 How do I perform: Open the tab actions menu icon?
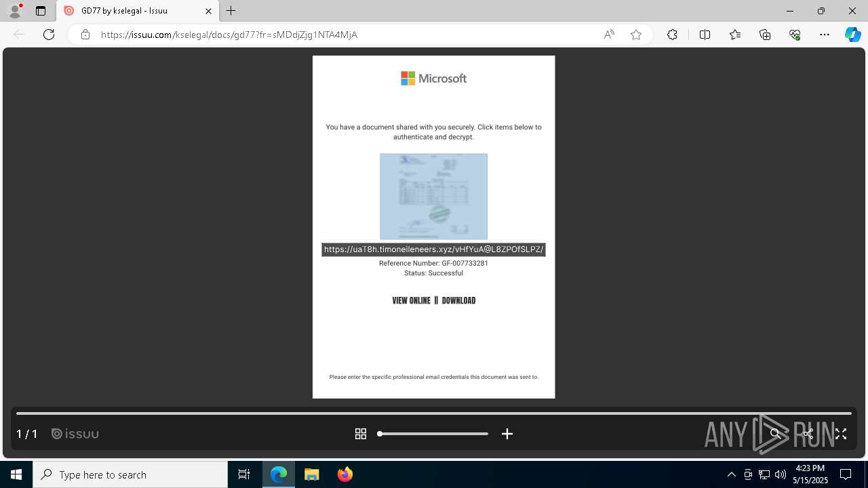pos(41,11)
